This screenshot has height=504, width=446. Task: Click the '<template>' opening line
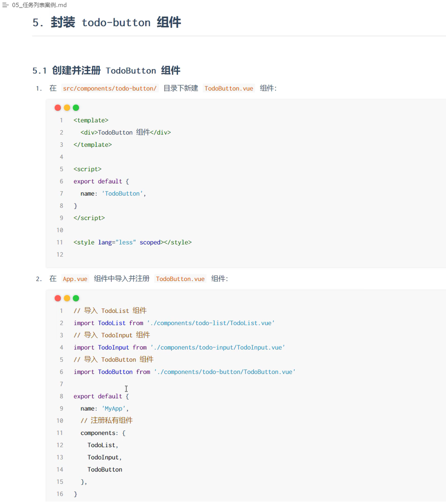(91, 120)
